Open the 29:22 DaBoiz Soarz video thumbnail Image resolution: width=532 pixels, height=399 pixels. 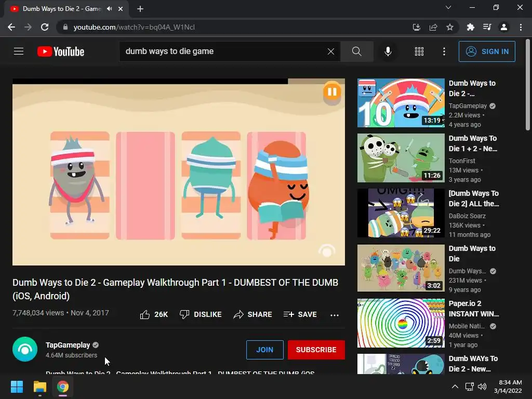(401, 213)
